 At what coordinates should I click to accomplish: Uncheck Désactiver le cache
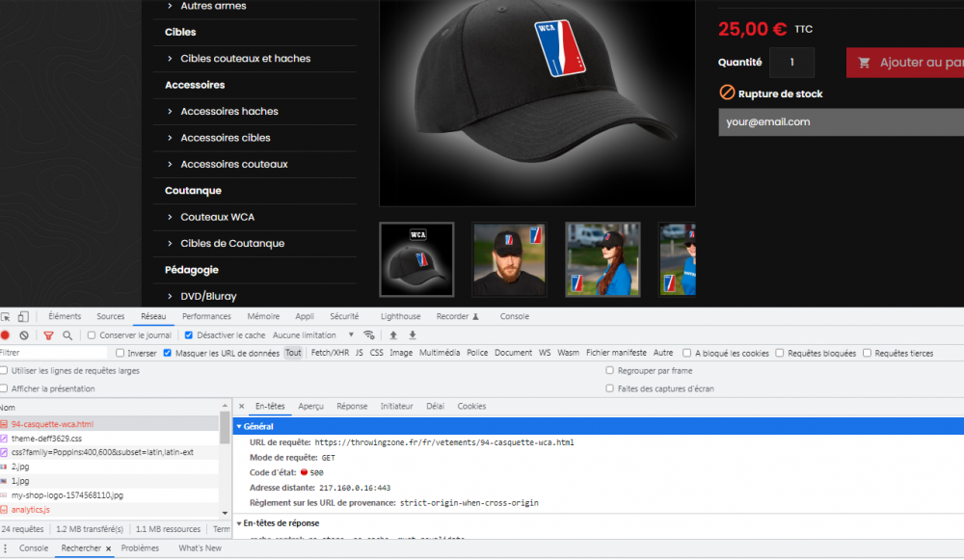coord(189,335)
